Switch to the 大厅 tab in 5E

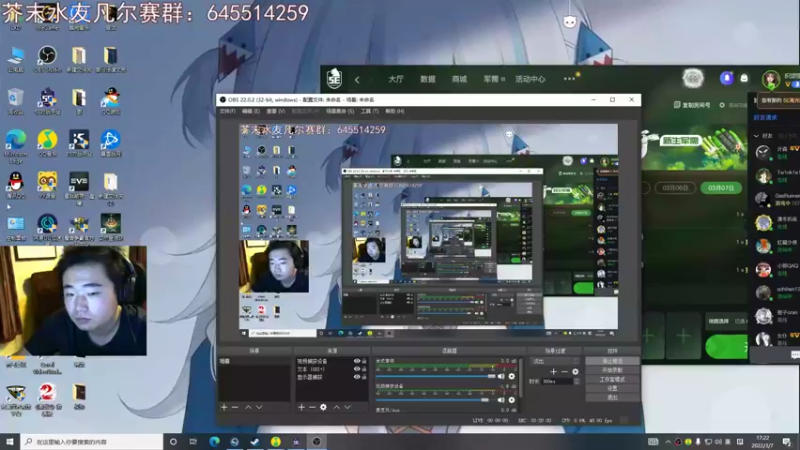[395, 79]
